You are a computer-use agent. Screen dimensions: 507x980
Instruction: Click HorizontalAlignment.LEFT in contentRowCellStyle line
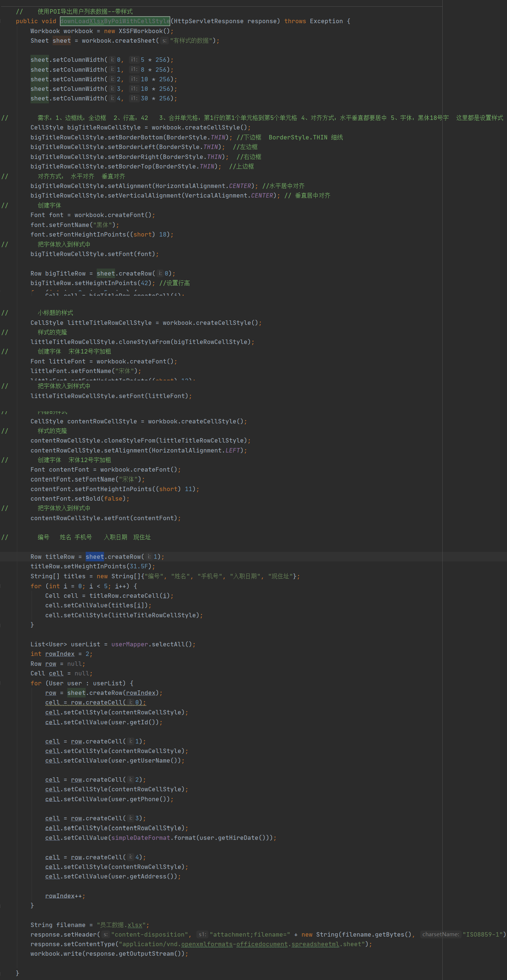coord(196,450)
